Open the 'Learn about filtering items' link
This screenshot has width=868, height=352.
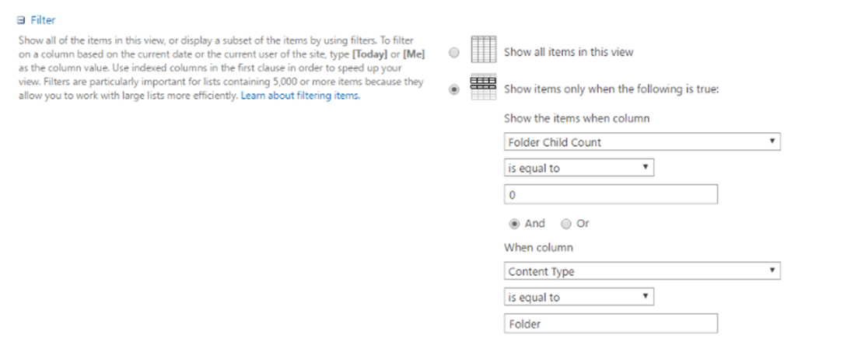click(300, 96)
